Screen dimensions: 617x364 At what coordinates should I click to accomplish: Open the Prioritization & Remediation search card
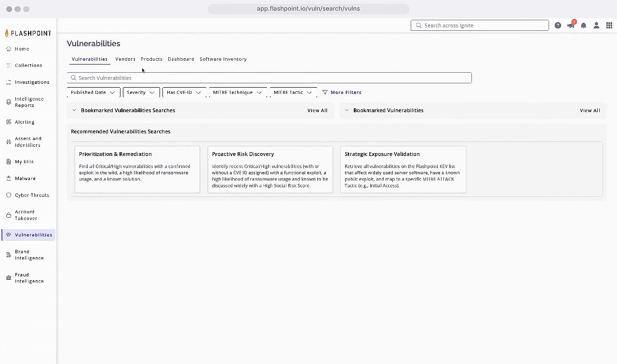pos(137,169)
